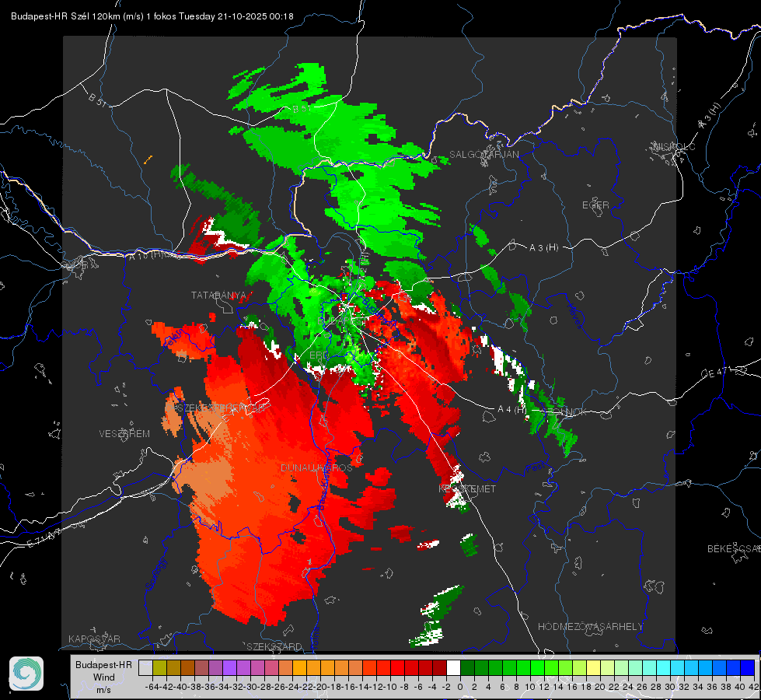Click the SZOLNOK city label
Screen dimensions: 761x700
coord(565,411)
